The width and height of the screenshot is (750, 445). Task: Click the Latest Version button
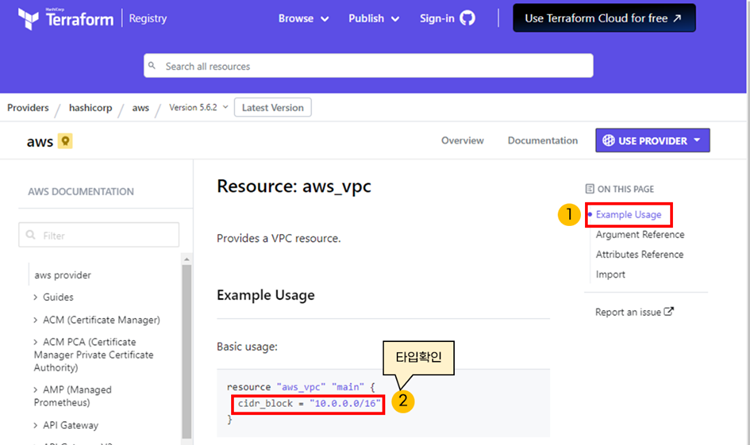click(273, 107)
